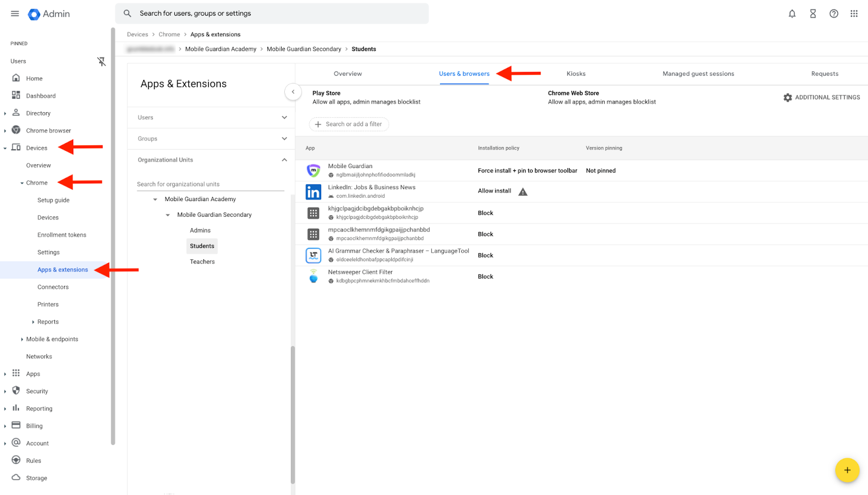Click the Chrome browser icon in sidebar
Image resolution: width=868 pixels, height=495 pixels.
[16, 130]
